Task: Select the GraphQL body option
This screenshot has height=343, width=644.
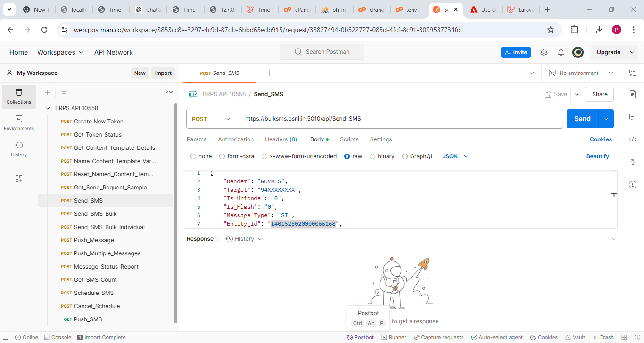Action: click(405, 156)
